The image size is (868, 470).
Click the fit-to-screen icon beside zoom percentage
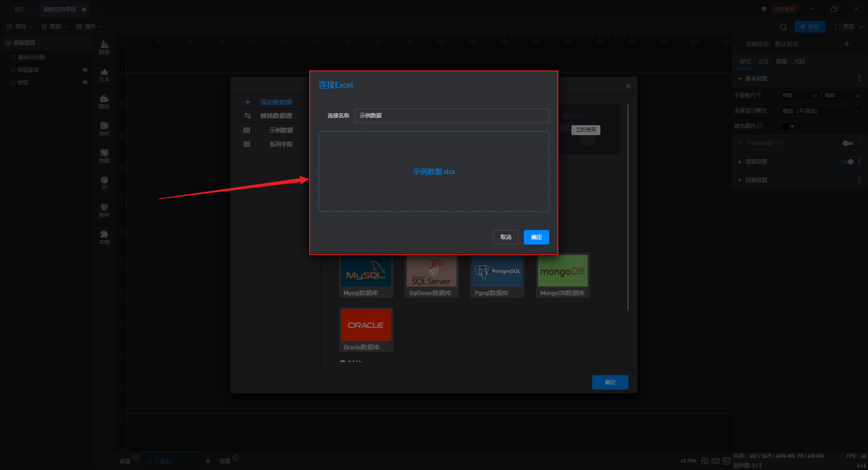[x=705, y=461]
